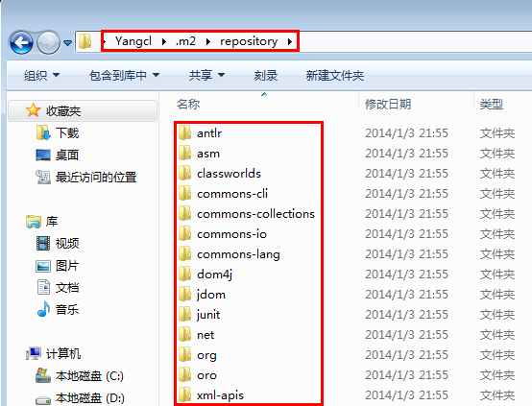Click the 音乐 music note icon
Screen dimensions: 532x406
click(x=43, y=309)
